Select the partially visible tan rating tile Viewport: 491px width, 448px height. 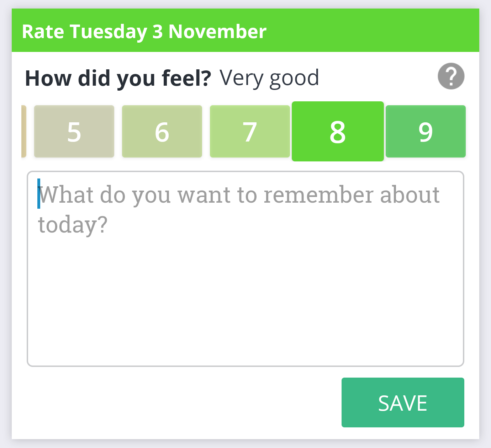tap(24, 131)
